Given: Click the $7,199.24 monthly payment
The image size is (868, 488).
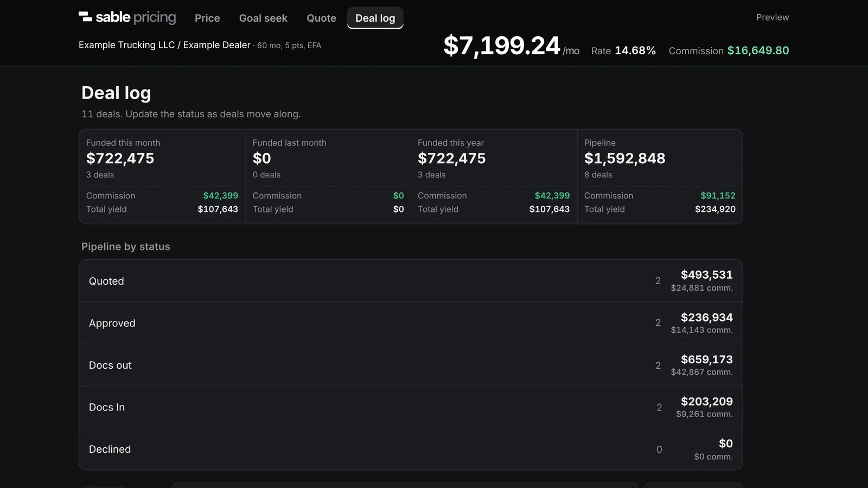Looking at the screenshot, I should click(x=501, y=46).
